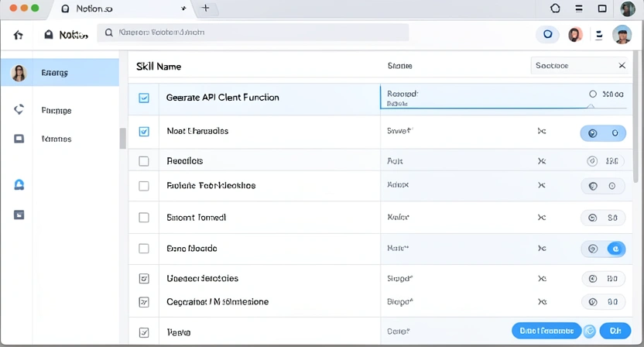Click the left shield icon in 'Faolene Toonkleokhos' pill
Image resolution: width=644 pixels, height=347 pixels.
pyautogui.click(x=593, y=186)
